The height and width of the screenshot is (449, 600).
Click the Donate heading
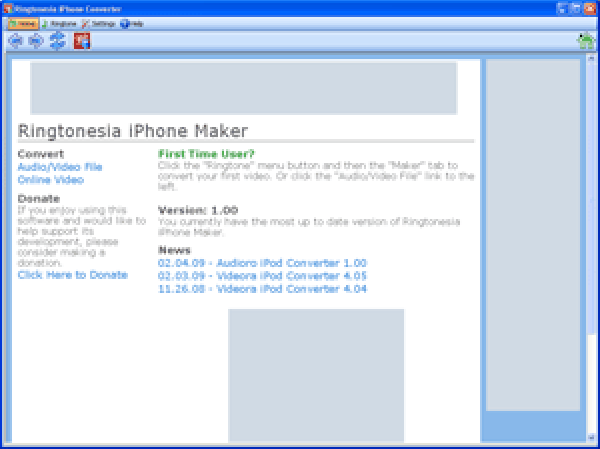click(x=39, y=199)
